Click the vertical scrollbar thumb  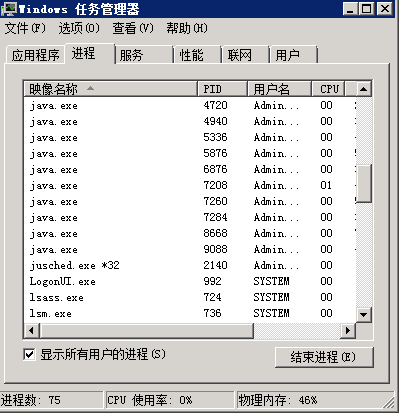[364, 183]
